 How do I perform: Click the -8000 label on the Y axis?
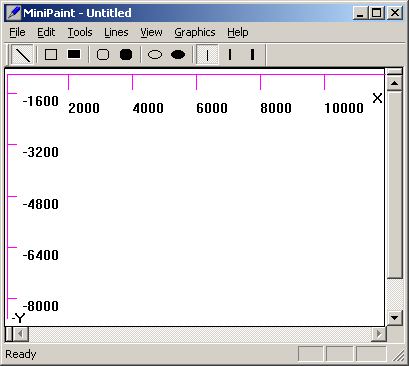coord(41,306)
